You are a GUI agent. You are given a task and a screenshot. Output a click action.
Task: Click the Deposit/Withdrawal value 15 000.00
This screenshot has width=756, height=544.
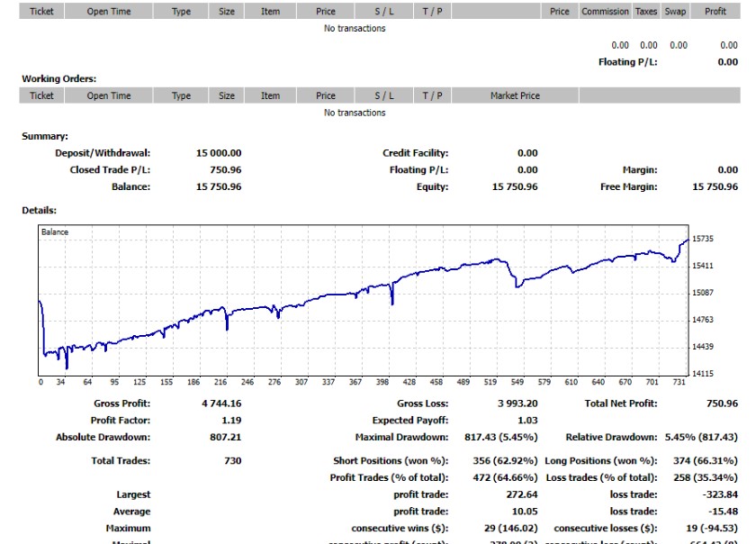tap(219, 153)
